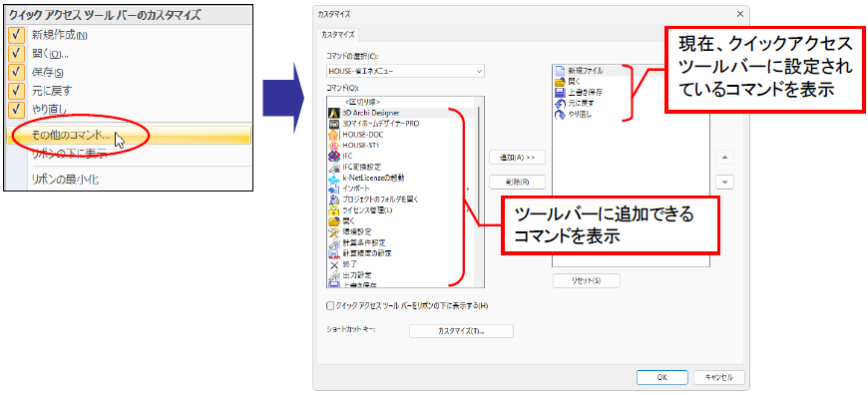Image resolution: width=868 pixels, height=395 pixels.
Task: Uncheck 開く(O)... in quick access menu
Action: (x=17, y=53)
